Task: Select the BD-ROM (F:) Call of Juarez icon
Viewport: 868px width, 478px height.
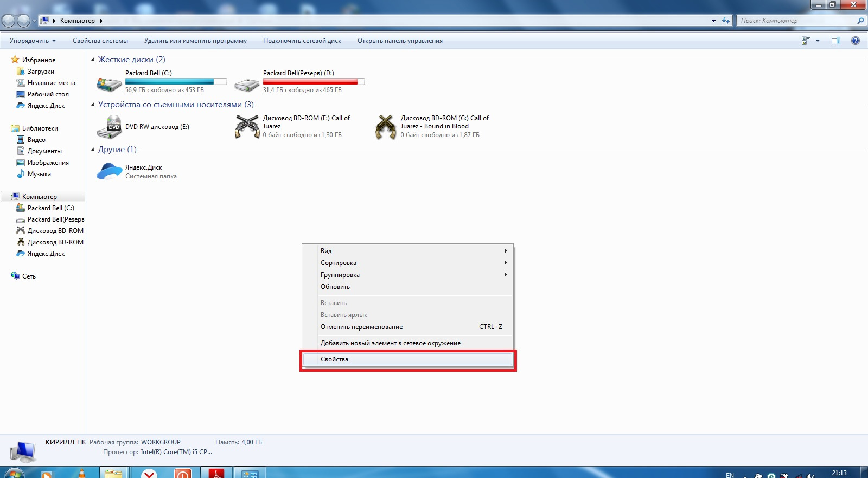Action: click(247, 127)
